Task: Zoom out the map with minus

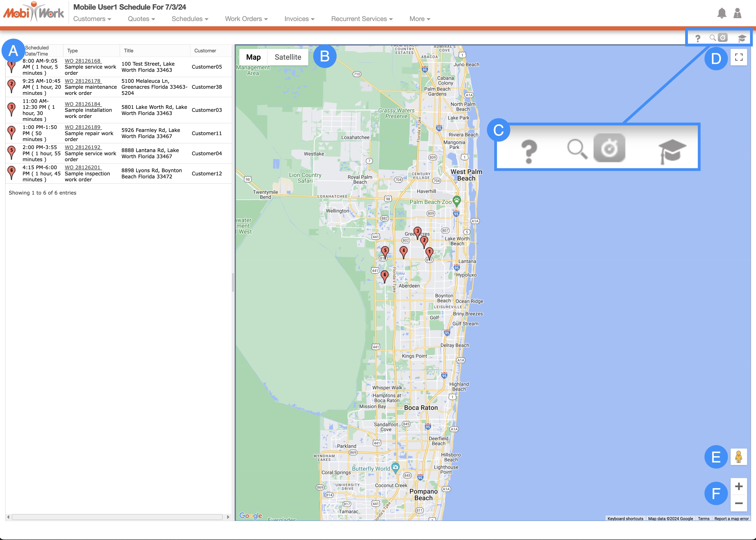Action: 738,503
